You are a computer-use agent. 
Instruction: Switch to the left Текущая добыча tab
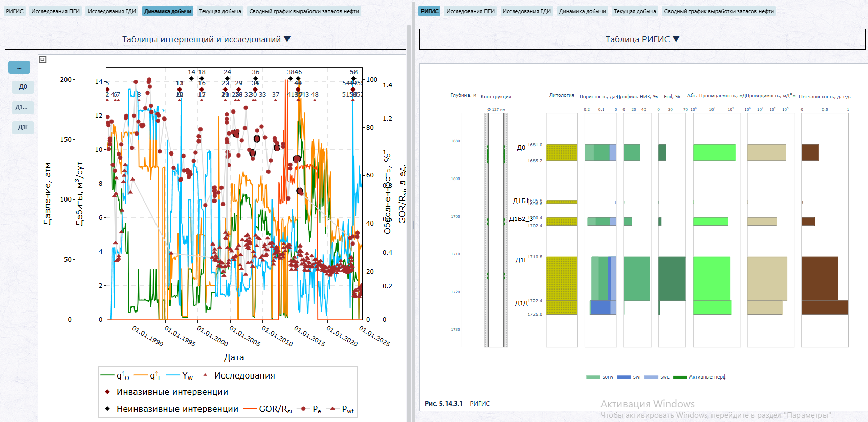click(220, 11)
